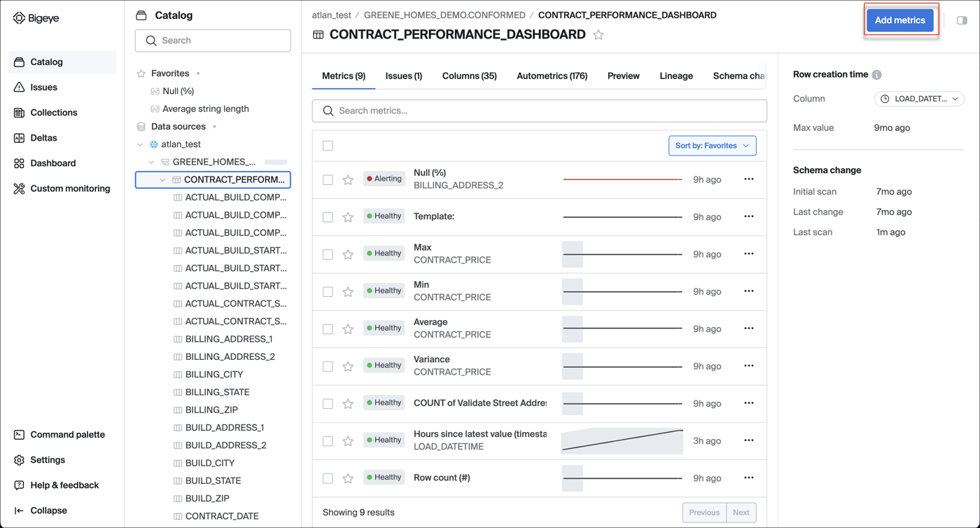Collapse the Data sources section arrow
Viewport: 980px width, 528px height.
coord(215,127)
